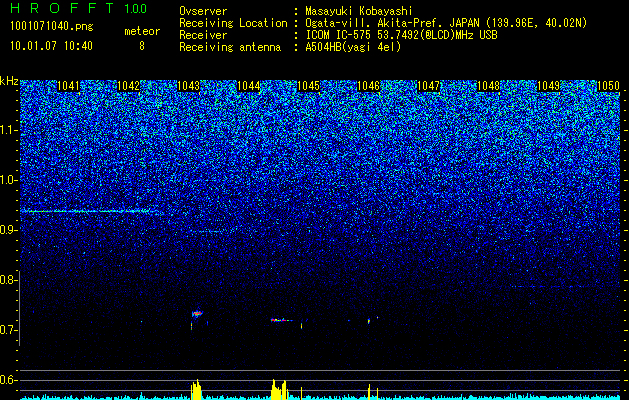This screenshot has width=629, height=400.
Task: Click the 1046 time marker
Action: 368,86
